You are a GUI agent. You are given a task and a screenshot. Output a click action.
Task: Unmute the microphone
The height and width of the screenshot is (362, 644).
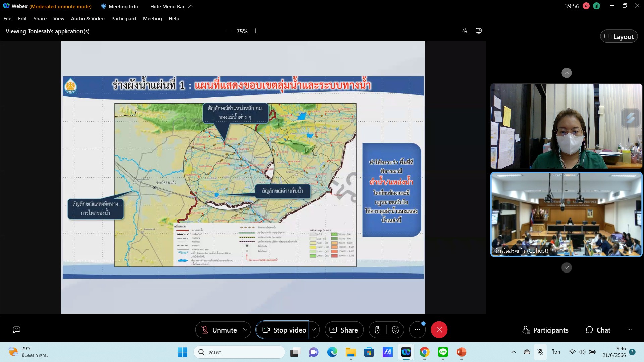click(219, 330)
